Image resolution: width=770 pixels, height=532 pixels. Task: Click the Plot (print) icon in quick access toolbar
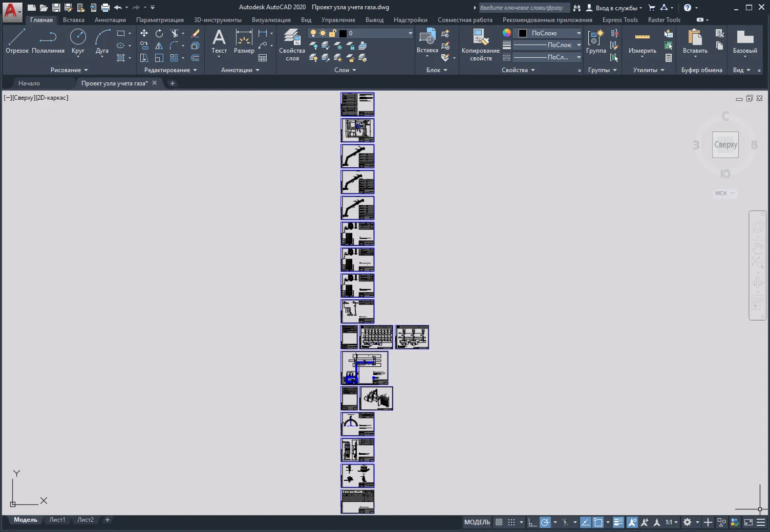coord(105,8)
